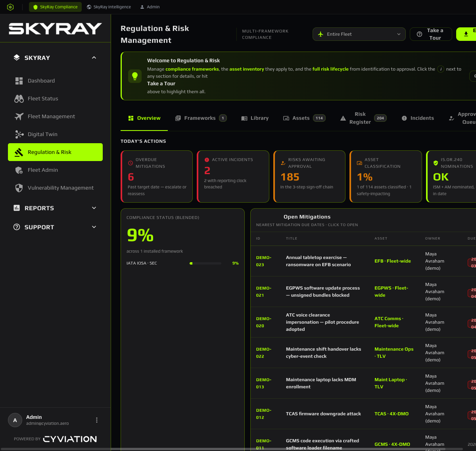Open the Overdue Mitigations card
This screenshot has height=451, width=476.
coord(157,177)
